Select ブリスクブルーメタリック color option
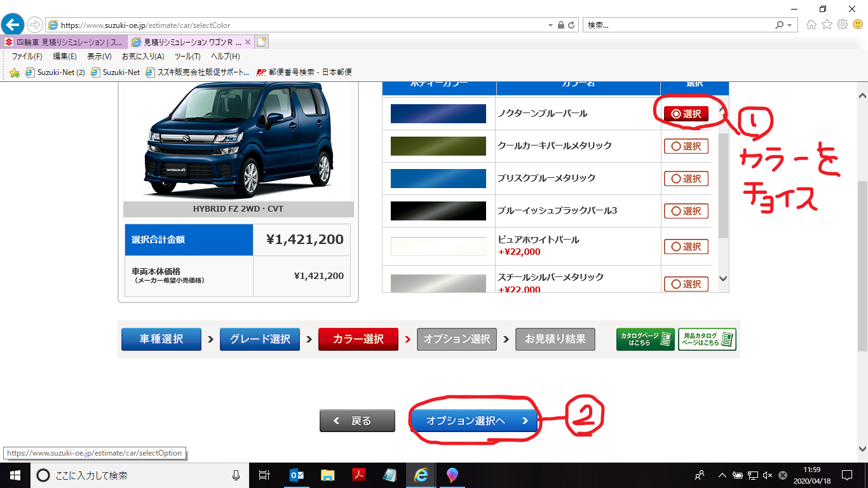Screen dimensions: 868x488 (686, 179)
